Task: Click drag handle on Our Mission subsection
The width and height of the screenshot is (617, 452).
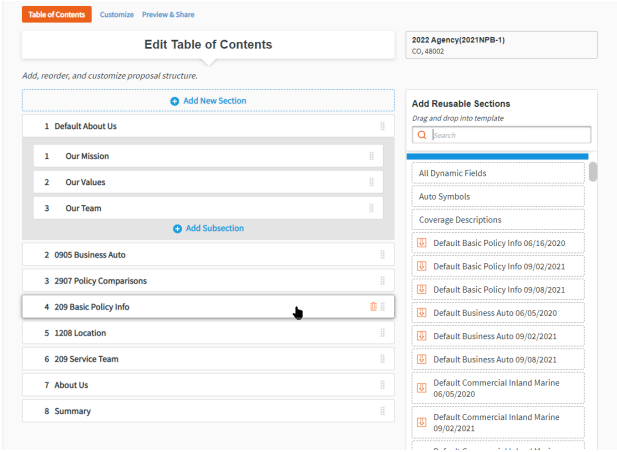Action: (371, 157)
